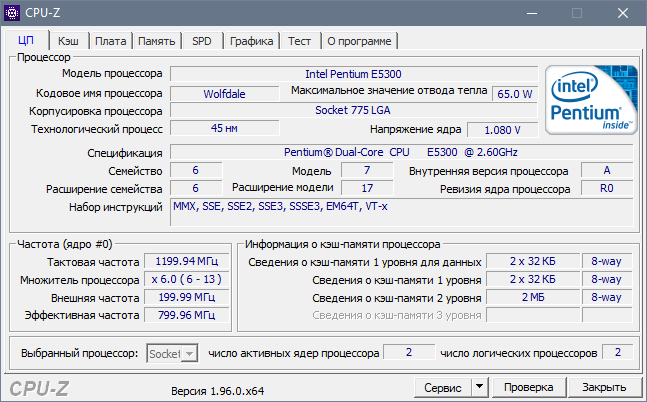
Task: Select the Wolfdale code name field
Action: tap(224, 93)
